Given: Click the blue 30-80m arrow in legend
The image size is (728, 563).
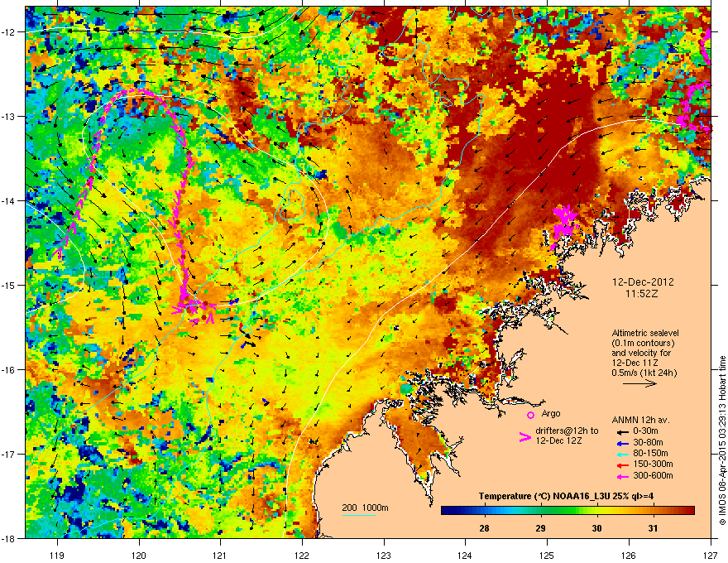Looking at the screenshot, I should click(x=621, y=443).
